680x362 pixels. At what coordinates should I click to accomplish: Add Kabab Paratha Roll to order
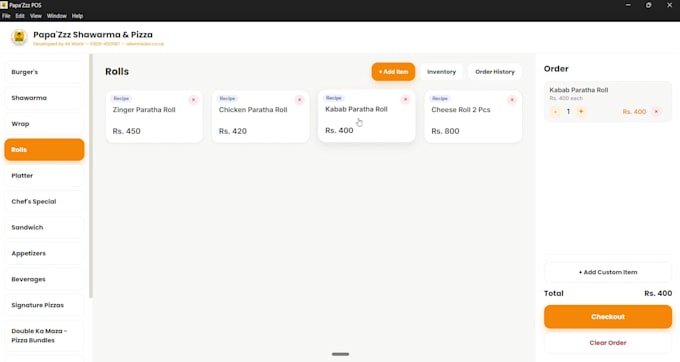(366, 116)
